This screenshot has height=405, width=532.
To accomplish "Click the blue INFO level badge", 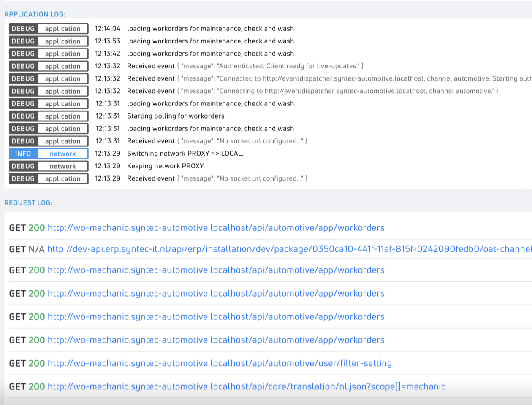I will click(23, 154).
